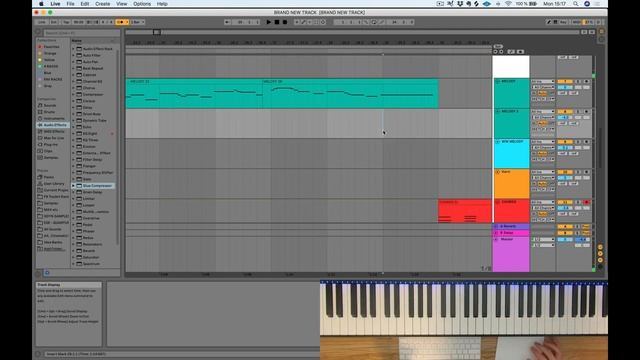Click the Arrangement Record button

click(285, 22)
